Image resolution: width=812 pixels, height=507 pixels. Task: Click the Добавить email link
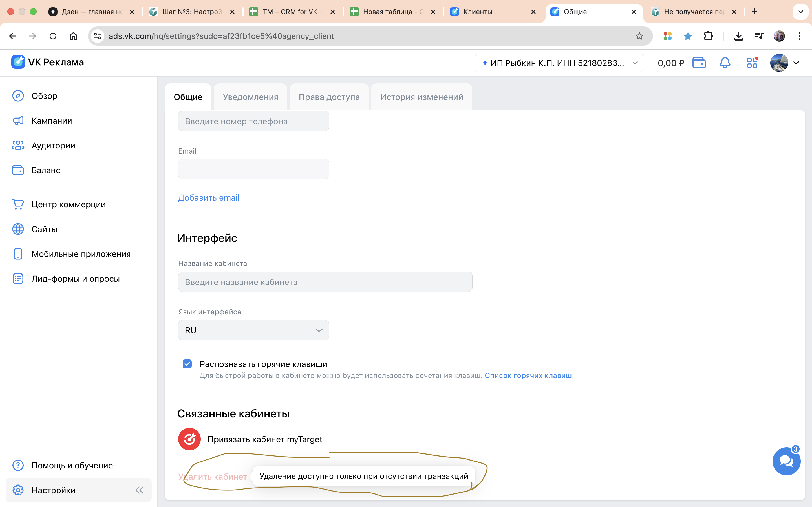click(208, 197)
